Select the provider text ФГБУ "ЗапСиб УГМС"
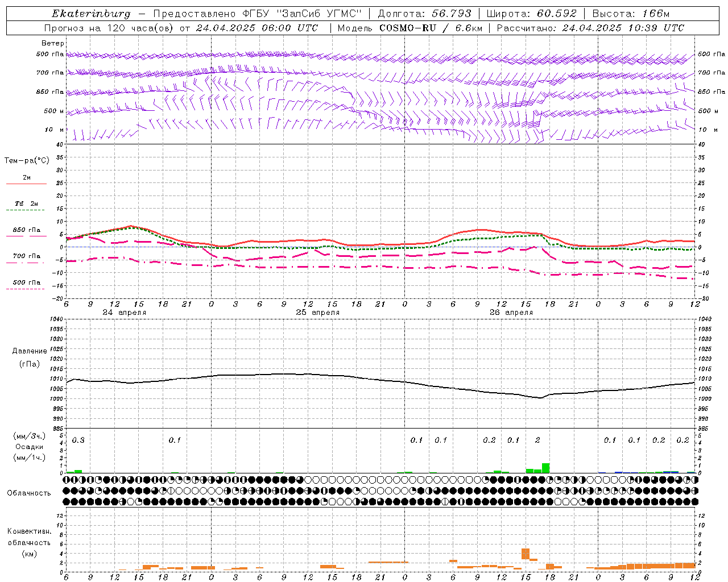 tap(303, 14)
